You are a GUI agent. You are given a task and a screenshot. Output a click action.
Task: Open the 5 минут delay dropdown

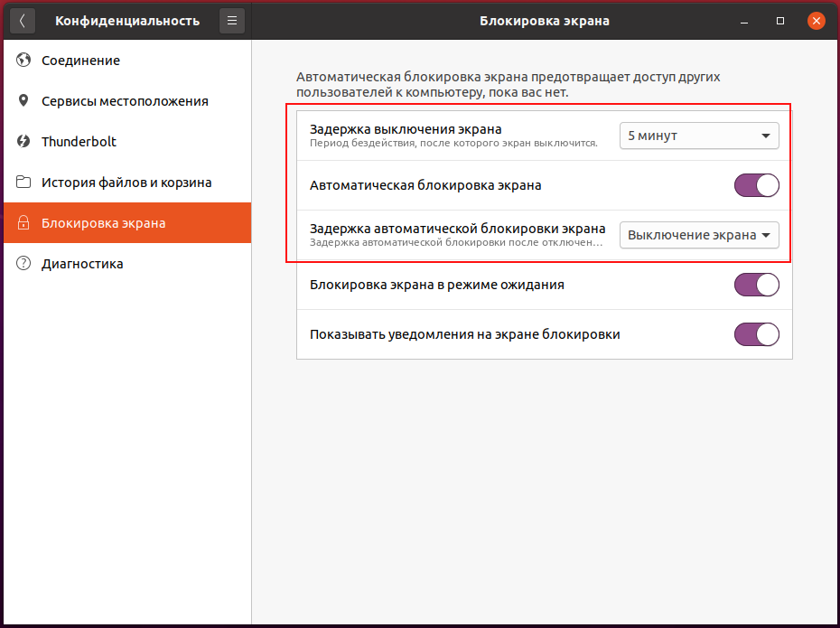[x=699, y=136]
